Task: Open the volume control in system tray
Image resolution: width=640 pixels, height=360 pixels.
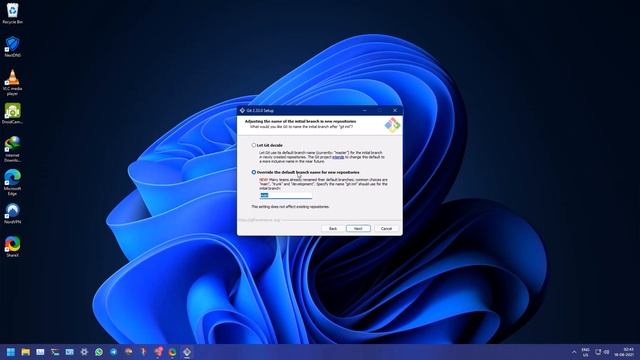Action: point(607,352)
